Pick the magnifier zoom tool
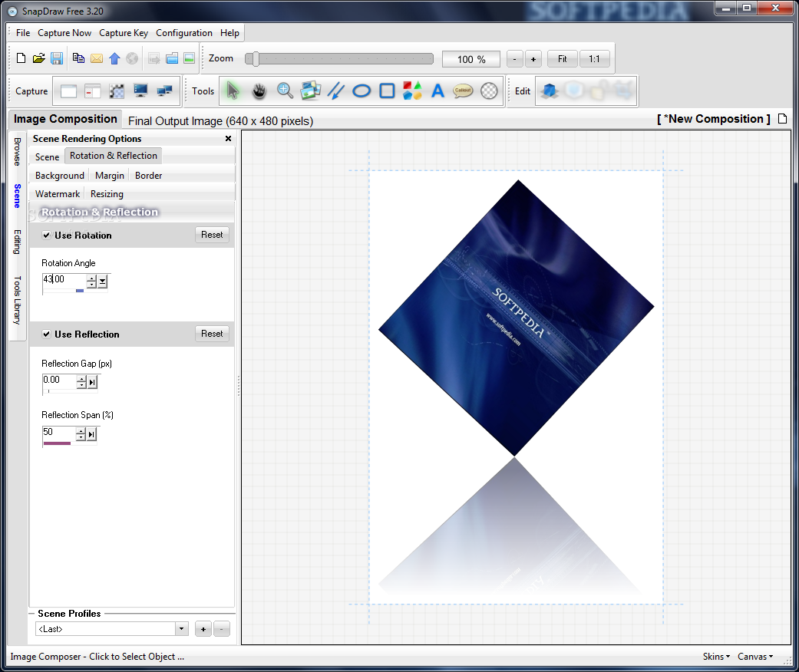Image resolution: width=799 pixels, height=672 pixels. click(285, 91)
